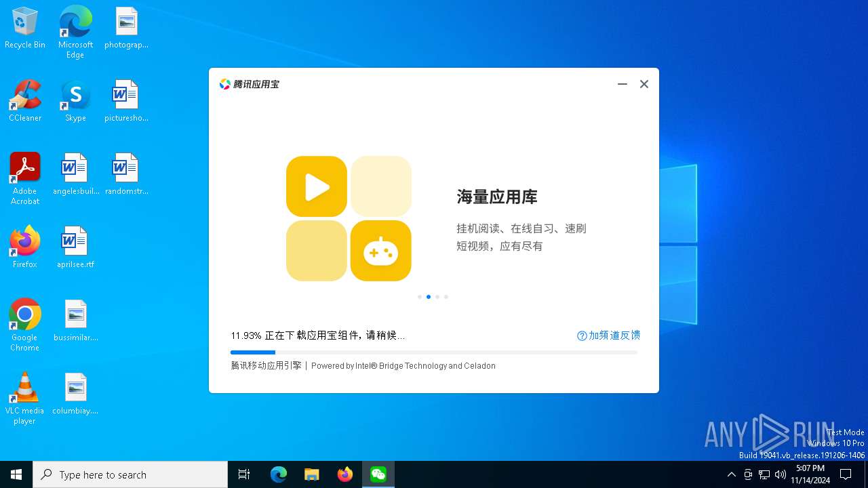This screenshot has width=868, height=488.
Task: Select the aprilsee.rtf file
Action: click(75, 247)
